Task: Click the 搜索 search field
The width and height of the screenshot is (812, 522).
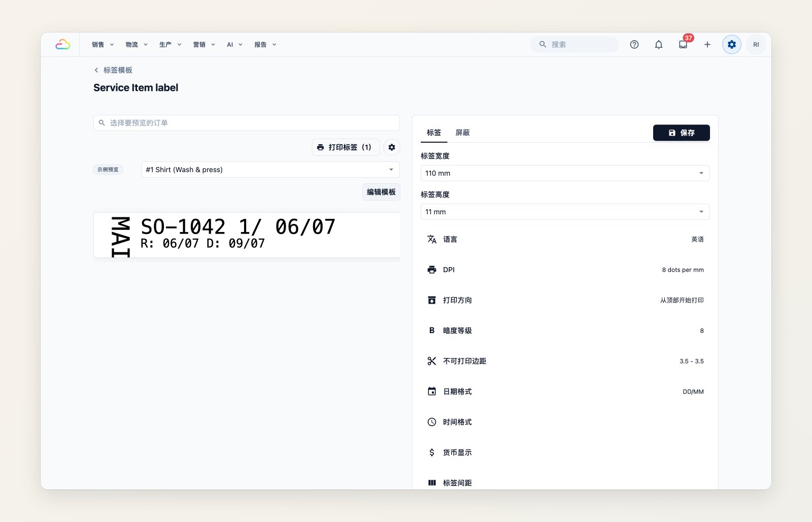Action: 574,45
